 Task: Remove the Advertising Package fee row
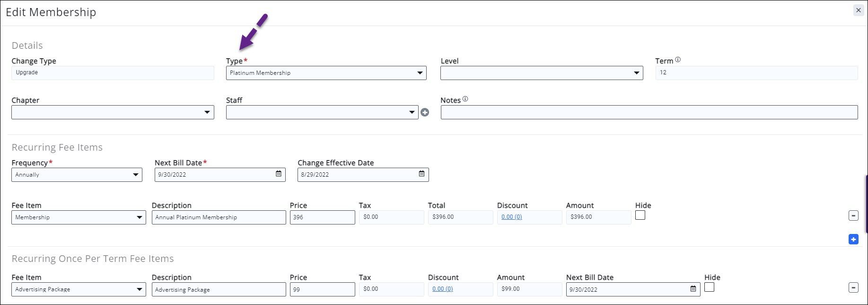coord(853,287)
